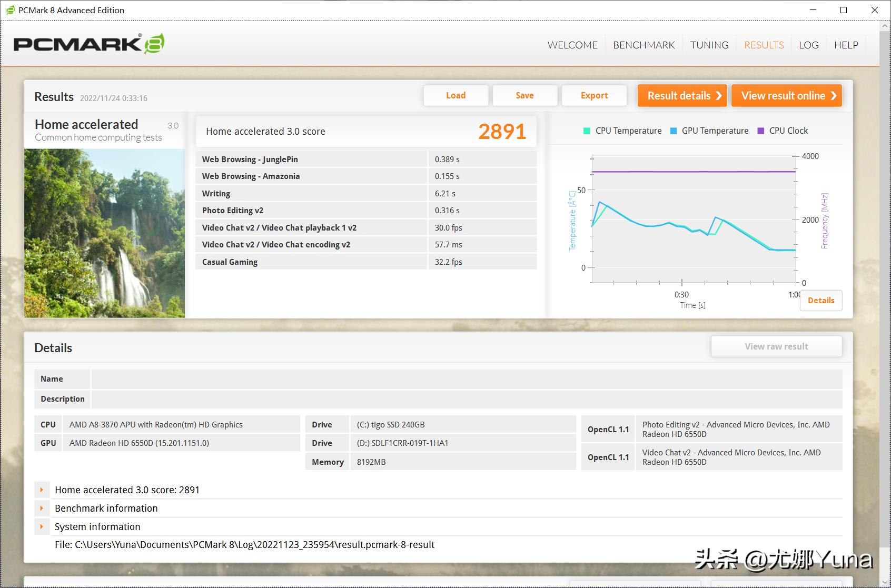Click the Load button

point(456,95)
